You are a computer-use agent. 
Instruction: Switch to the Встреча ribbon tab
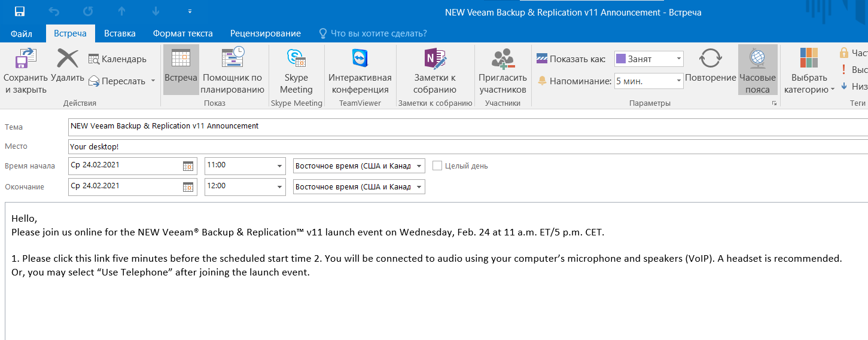pos(70,33)
